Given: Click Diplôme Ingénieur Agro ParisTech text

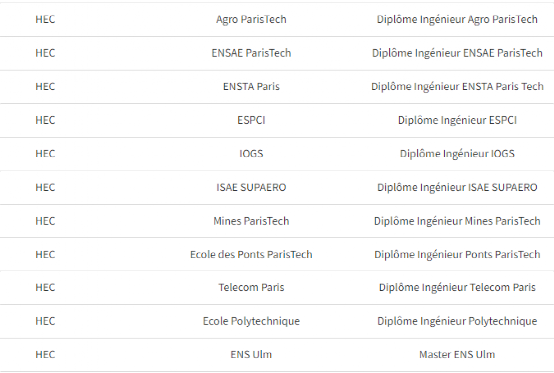Looking at the screenshot, I should coord(457,19).
